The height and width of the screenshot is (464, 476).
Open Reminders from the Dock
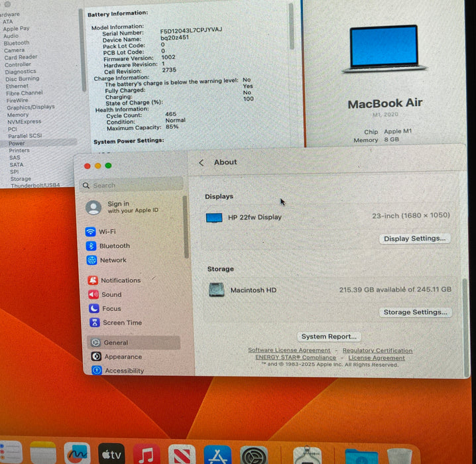(x=10, y=452)
